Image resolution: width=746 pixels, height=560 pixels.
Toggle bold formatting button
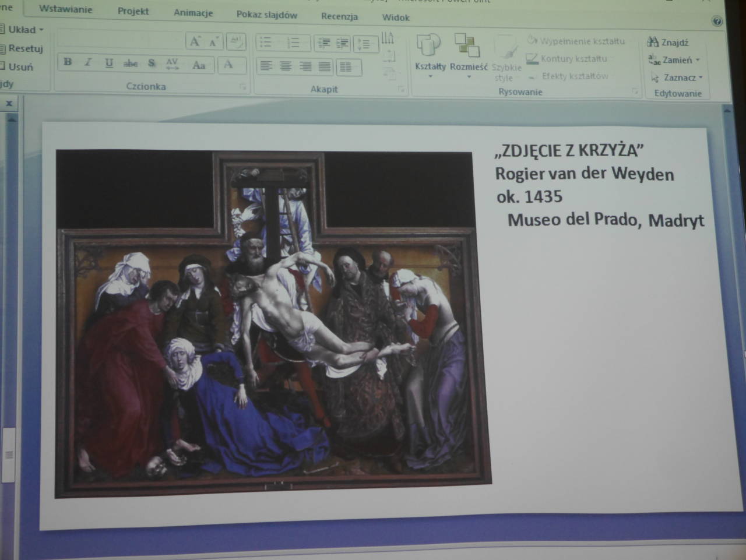[x=68, y=62]
